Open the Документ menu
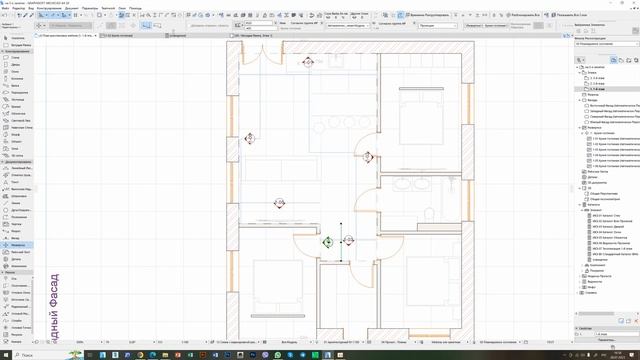The height and width of the screenshot is (360, 640). point(72,8)
